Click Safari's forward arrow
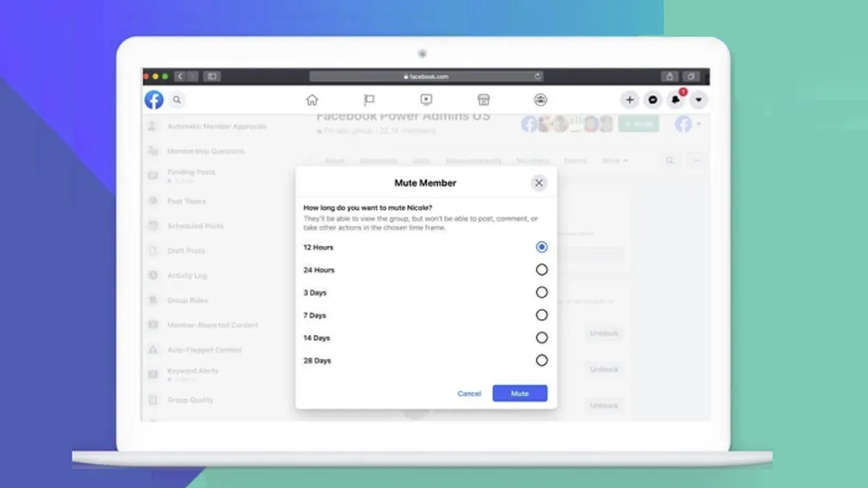Screen dimensions: 868x488 192,76
